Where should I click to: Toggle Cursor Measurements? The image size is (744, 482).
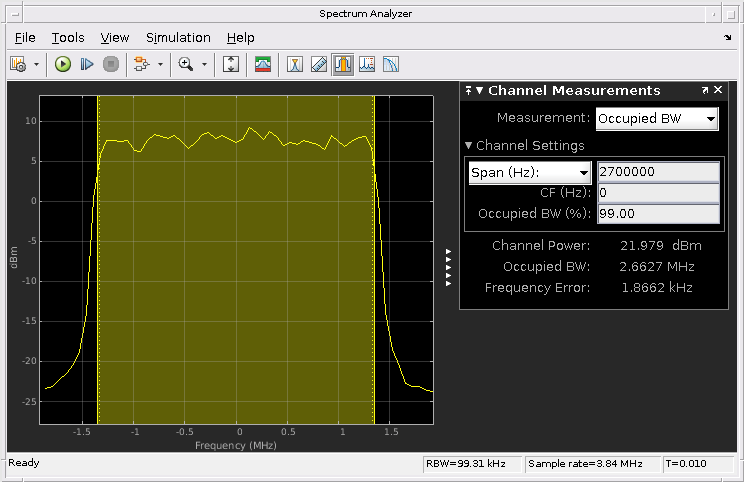pos(295,64)
